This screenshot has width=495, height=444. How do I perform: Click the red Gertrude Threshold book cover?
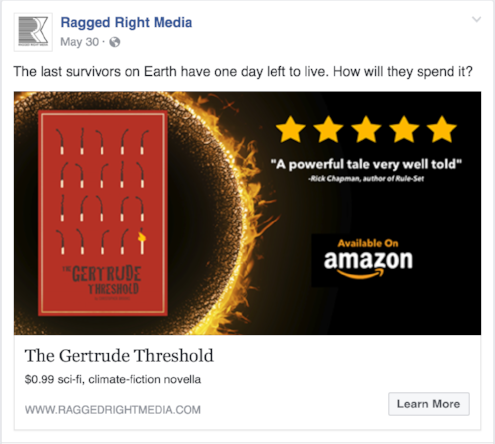tap(103, 213)
